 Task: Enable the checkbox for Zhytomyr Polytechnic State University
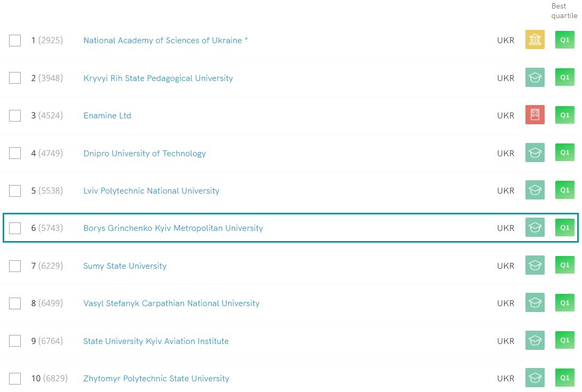point(15,379)
